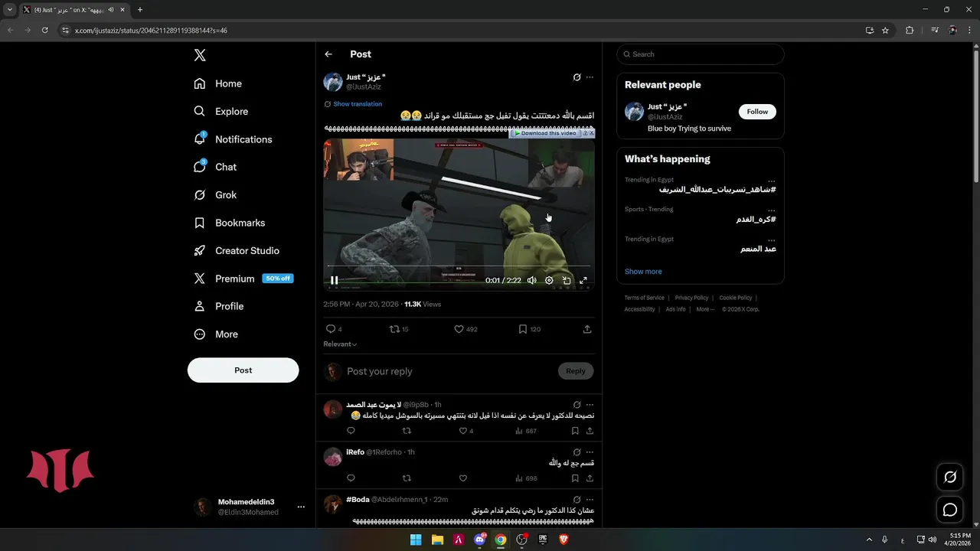
Task: Click the X logo in the sidebar
Action: point(200,55)
